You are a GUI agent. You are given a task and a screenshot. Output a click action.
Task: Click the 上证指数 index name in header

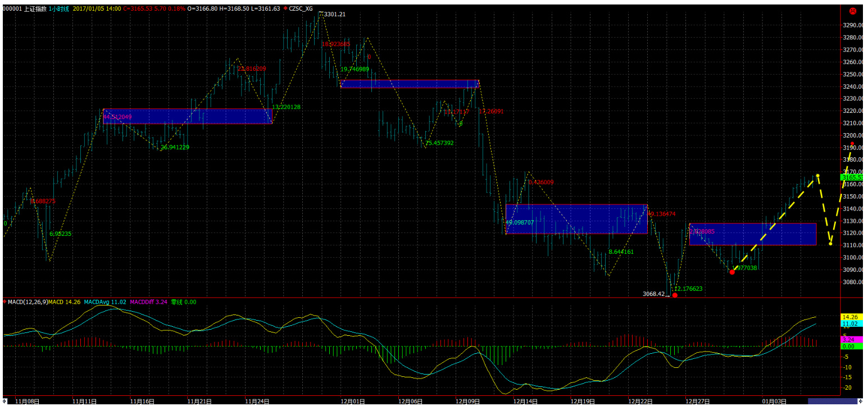coord(35,8)
